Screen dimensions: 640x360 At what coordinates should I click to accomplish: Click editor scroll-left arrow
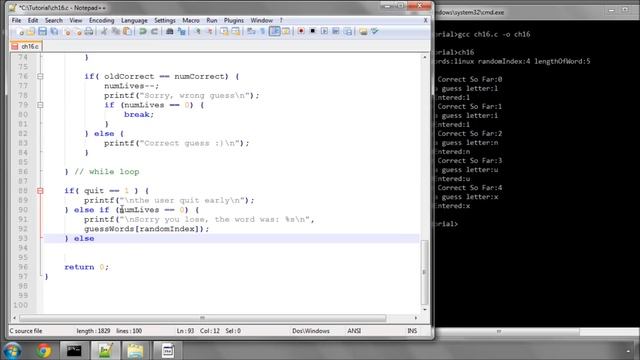(x=15, y=318)
